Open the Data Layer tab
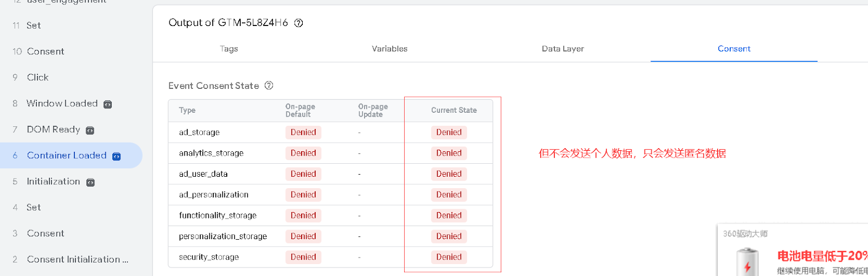Viewport: 868px width, 276px height. [563, 49]
